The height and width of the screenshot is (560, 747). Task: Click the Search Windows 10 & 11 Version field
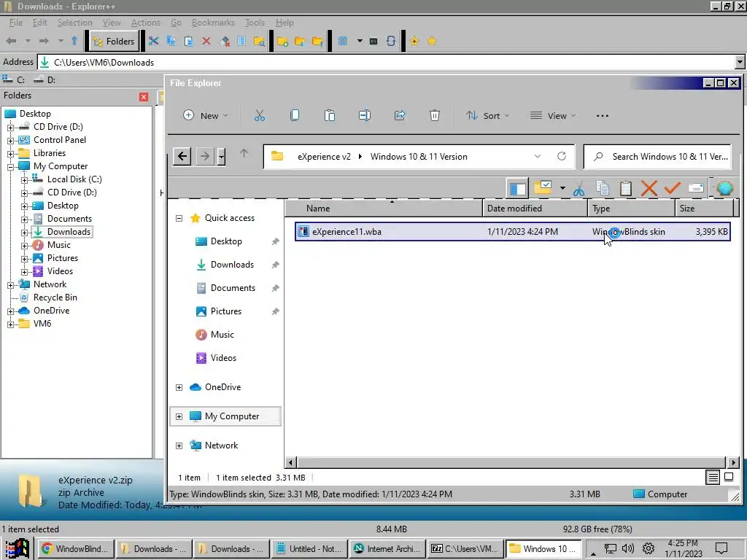point(657,156)
